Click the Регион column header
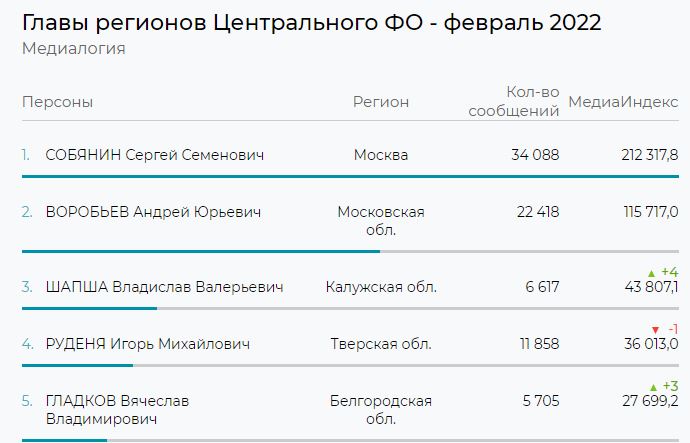690x443 pixels. [x=381, y=102]
